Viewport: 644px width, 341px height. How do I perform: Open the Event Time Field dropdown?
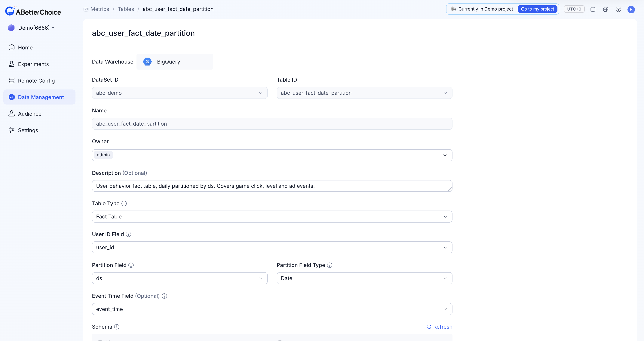pyautogui.click(x=272, y=309)
